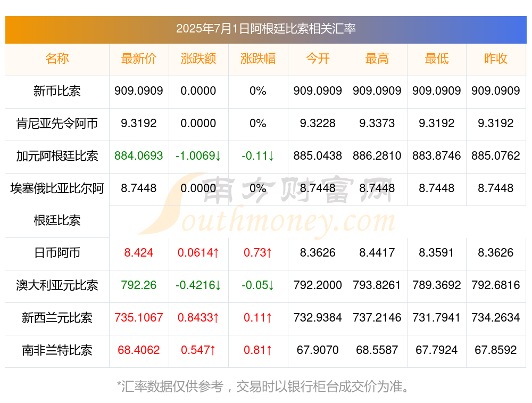
Task: Click the high value 68.5587
Action: (377, 350)
